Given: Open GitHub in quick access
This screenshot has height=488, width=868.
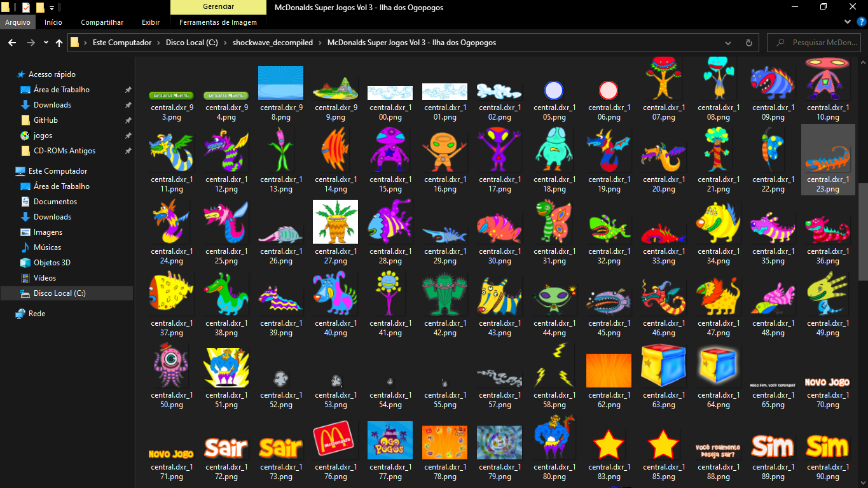Looking at the screenshot, I should (46, 120).
